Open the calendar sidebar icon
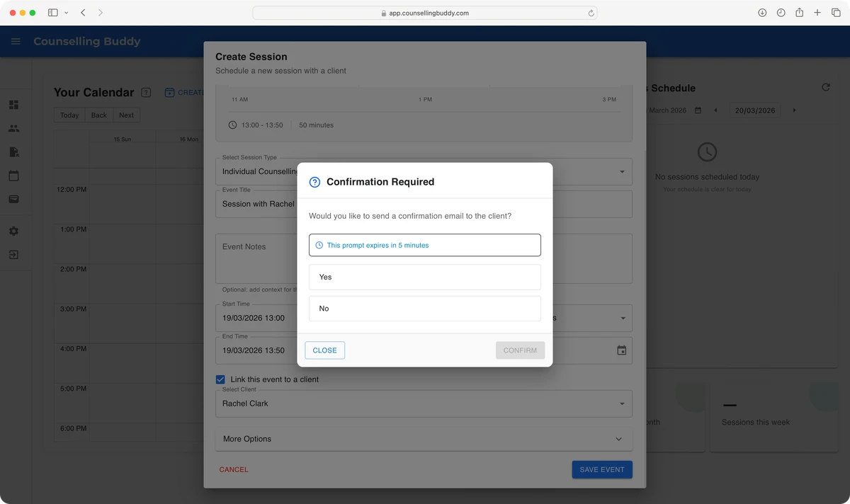This screenshot has width=850, height=504. coord(13,176)
